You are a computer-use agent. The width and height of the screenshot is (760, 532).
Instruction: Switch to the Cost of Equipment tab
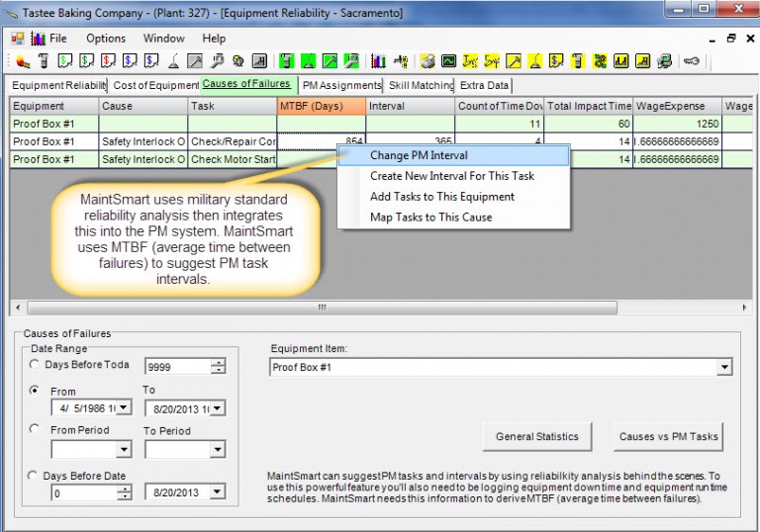click(x=155, y=85)
